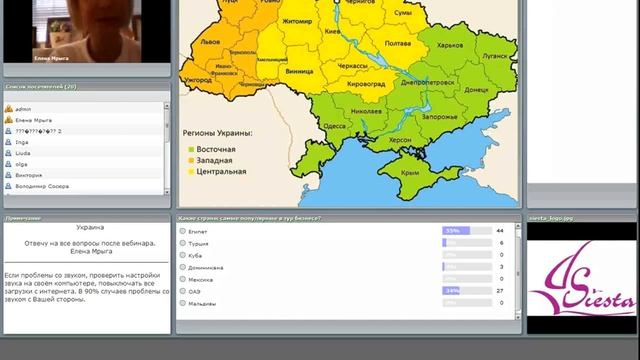The width and height of the screenshot is (640, 360).
Task: Click Львов on the map
Action: point(210,42)
